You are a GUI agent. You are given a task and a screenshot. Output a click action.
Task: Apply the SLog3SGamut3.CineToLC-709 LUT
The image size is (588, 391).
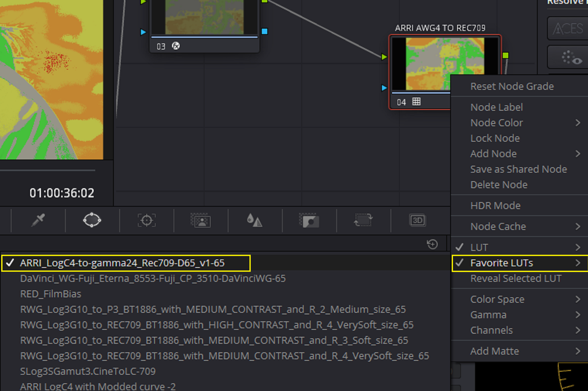88,371
